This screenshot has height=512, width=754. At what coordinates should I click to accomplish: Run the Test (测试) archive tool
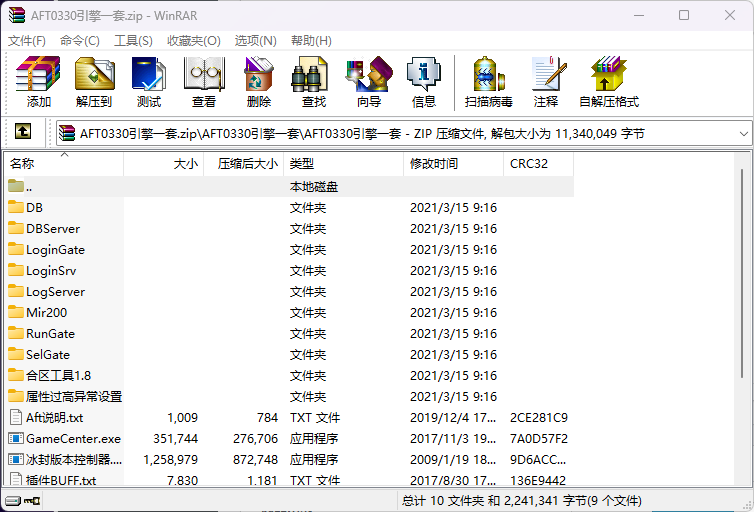(149, 82)
